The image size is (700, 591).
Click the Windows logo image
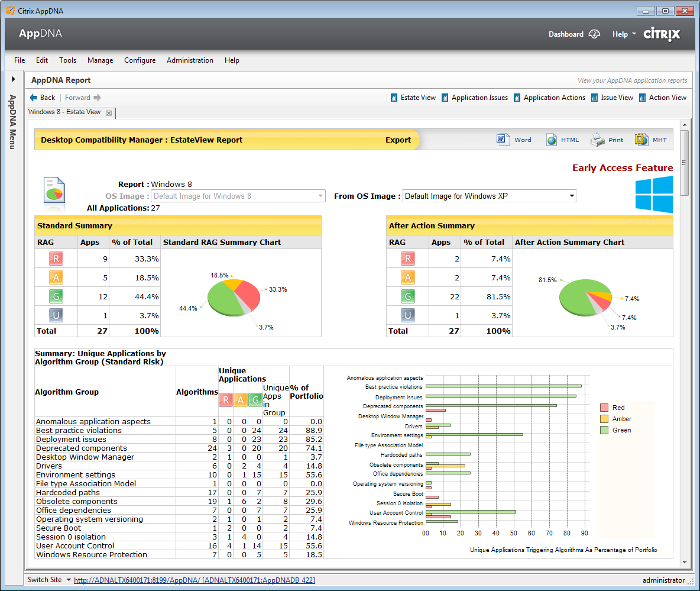654,194
